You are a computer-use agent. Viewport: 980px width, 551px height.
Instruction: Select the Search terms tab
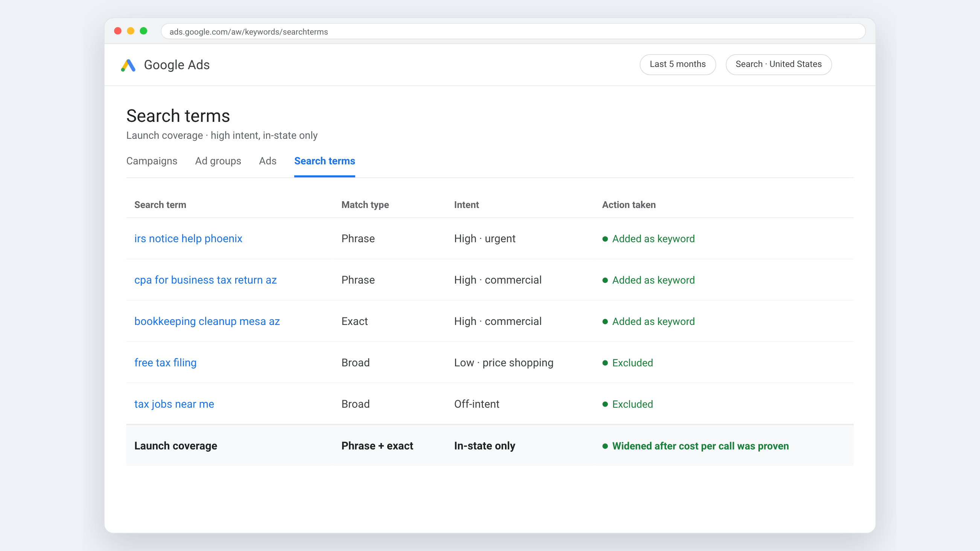[324, 161]
